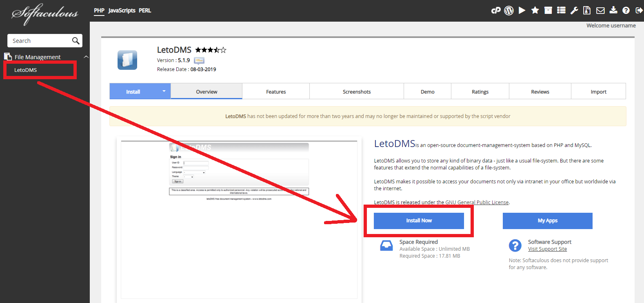Open script ratings via the star icon
This screenshot has height=303, width=644.
pyautogui.click(x=535, y=11)
